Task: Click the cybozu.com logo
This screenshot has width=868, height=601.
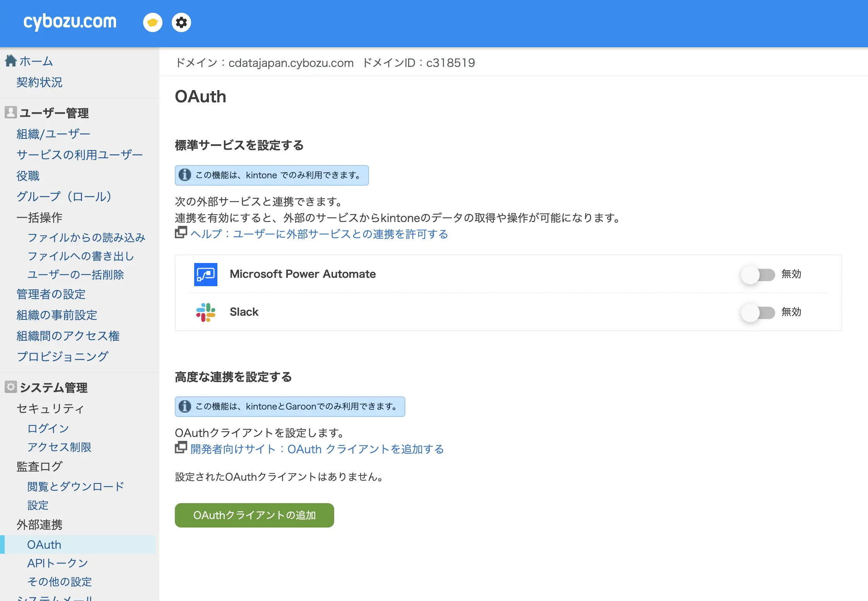Action: [x=70, y=22]
